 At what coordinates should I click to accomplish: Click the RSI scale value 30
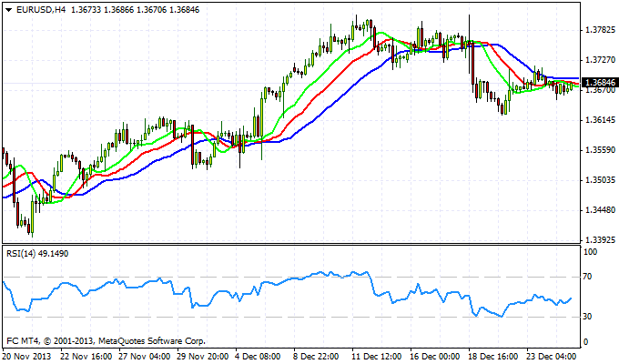(x=587, y=317)
